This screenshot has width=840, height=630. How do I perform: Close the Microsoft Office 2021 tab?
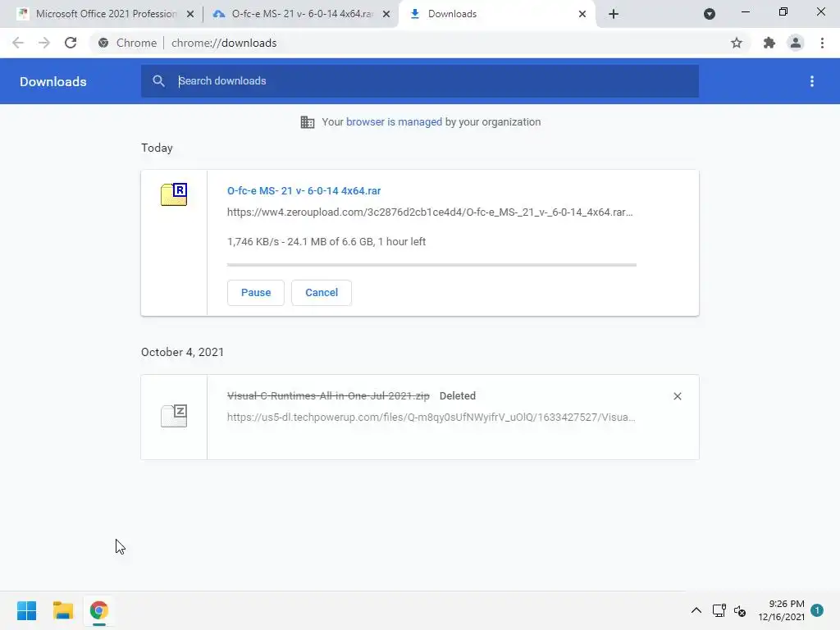(190, 14)
